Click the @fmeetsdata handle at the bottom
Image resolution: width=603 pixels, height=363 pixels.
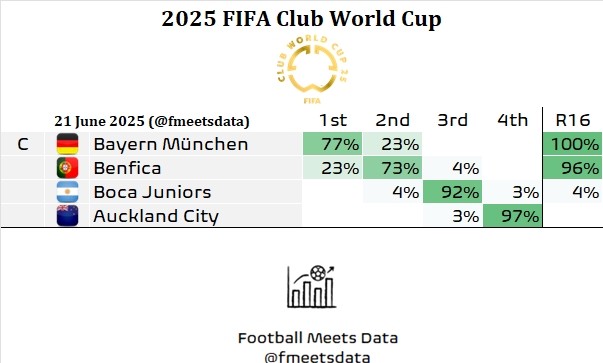317,357
